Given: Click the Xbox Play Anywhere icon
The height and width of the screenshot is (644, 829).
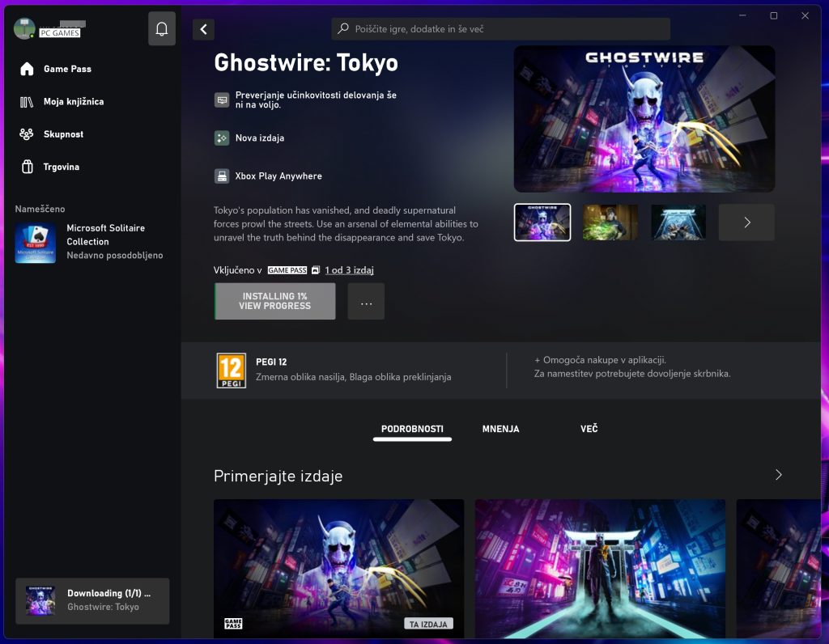Looking at the screenshot, I should pos(222,176).
